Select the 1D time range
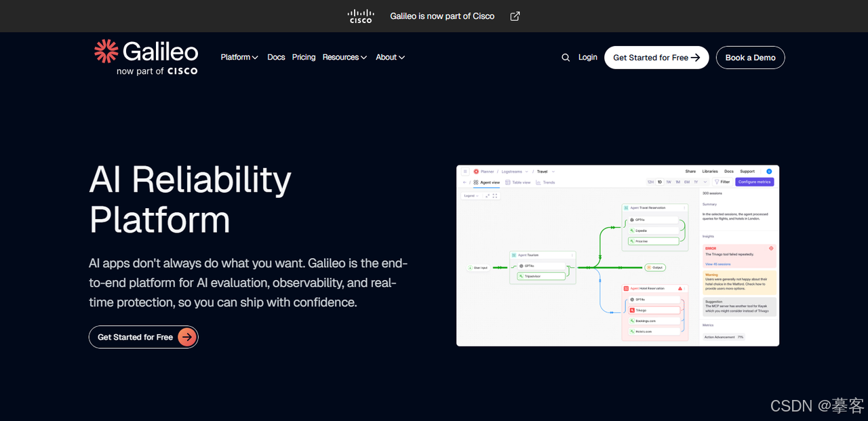The width and height of the screenshot is (868, 421). (x=660, y=182)
